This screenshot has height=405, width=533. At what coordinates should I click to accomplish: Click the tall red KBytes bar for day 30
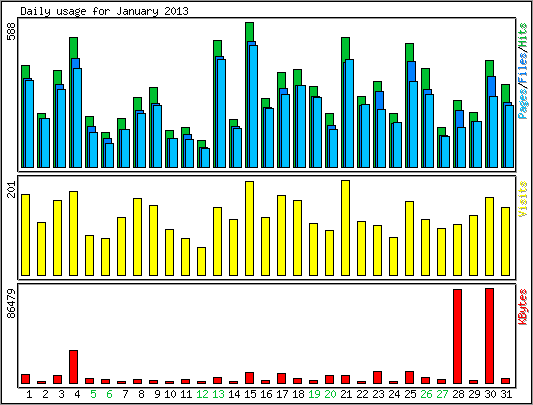coord(489,336)
